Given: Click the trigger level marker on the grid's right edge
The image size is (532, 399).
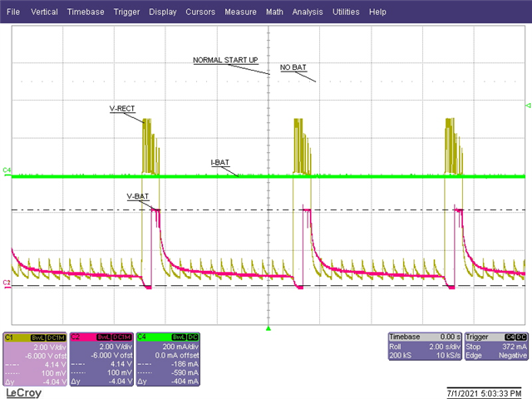Looking at the screenshot, I should click(x=529, y=106).
